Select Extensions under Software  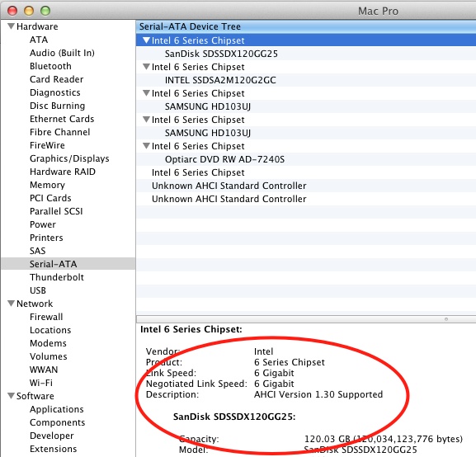point(53,449)
